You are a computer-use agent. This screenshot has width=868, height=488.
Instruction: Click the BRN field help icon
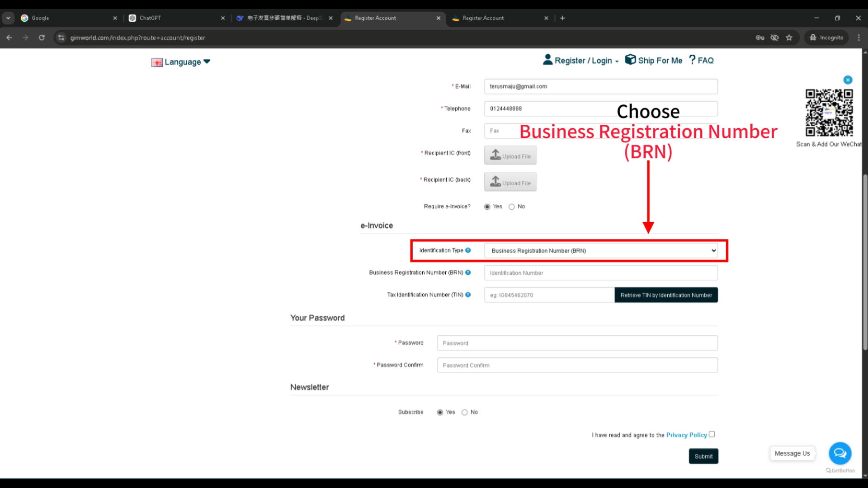pyautogui.click(x=468, y=272)
